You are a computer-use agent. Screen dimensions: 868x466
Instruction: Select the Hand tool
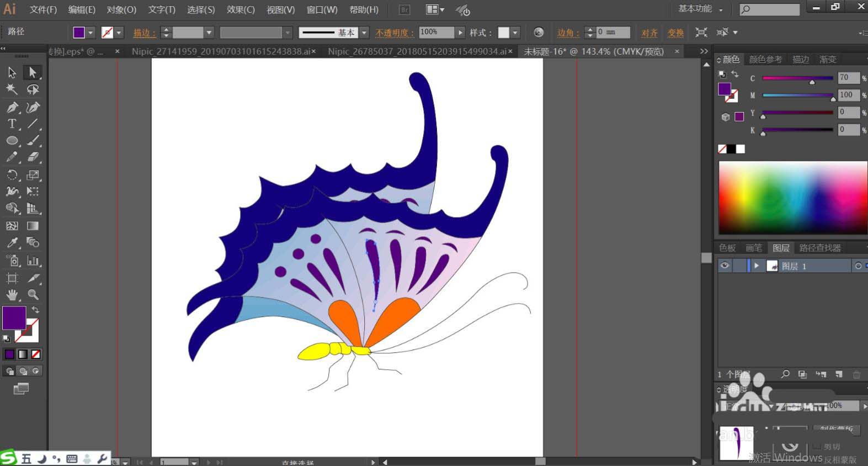click(12, 295)
